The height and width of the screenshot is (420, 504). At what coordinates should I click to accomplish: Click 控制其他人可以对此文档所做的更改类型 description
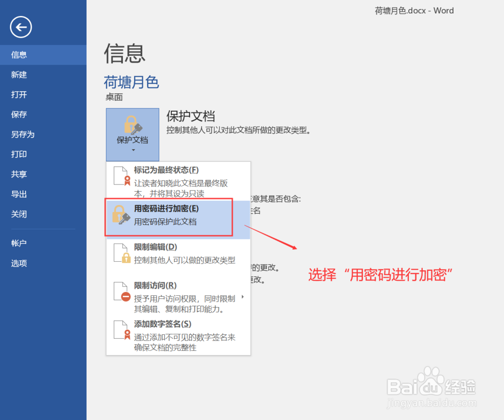(238, 130)
